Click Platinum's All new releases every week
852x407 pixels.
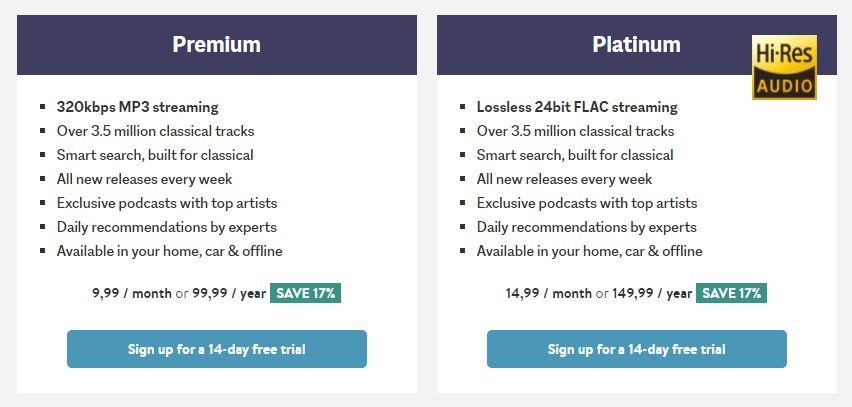click(564, 179)
